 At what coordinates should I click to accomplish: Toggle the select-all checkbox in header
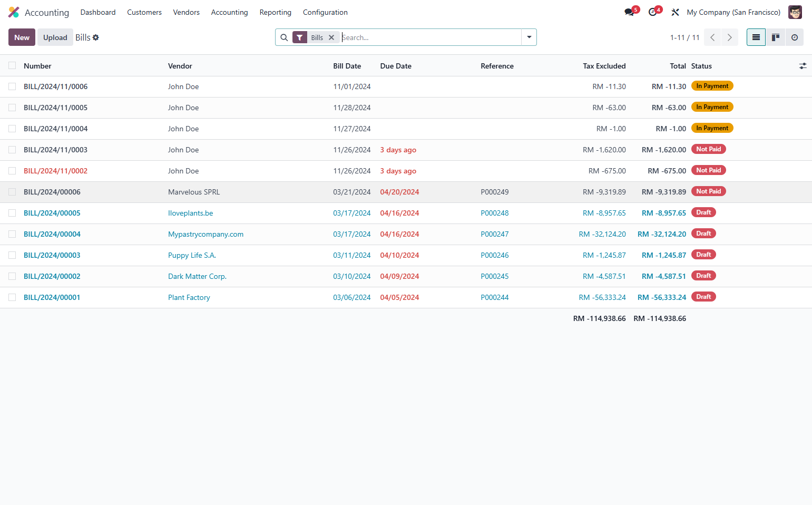click(12, 65)
